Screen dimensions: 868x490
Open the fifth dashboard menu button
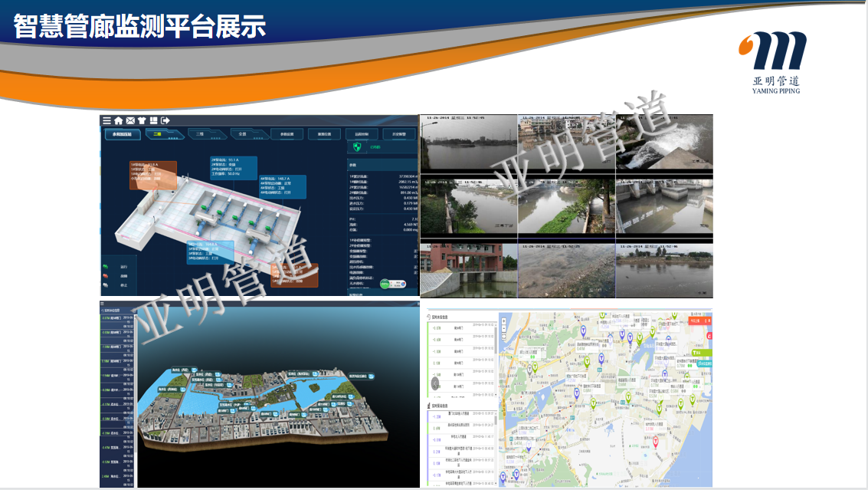tap(324, 134)
